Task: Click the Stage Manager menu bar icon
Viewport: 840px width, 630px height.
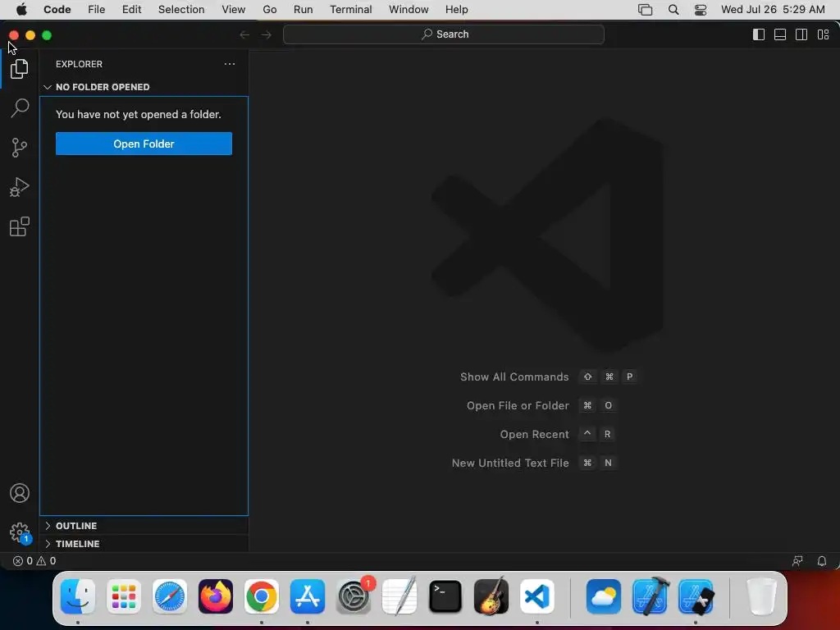Action: coord(645,10)
